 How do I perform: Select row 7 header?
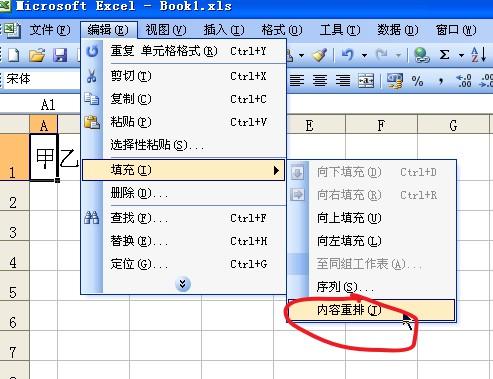pos(14,346)
